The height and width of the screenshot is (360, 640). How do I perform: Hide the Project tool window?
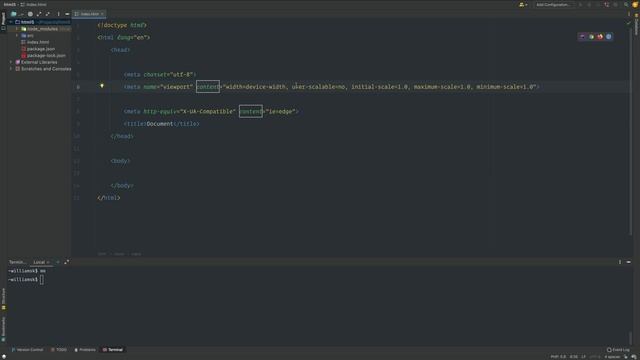click(67, 14)
